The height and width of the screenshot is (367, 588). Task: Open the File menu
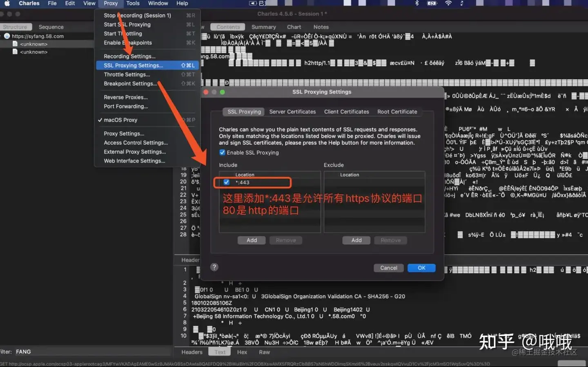pyautogui.click(x=52, y=3)
